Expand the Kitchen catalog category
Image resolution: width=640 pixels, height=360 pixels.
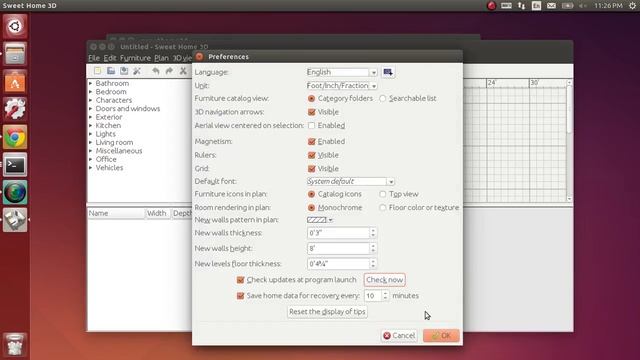pyautogui.click(x=91, y=125)
